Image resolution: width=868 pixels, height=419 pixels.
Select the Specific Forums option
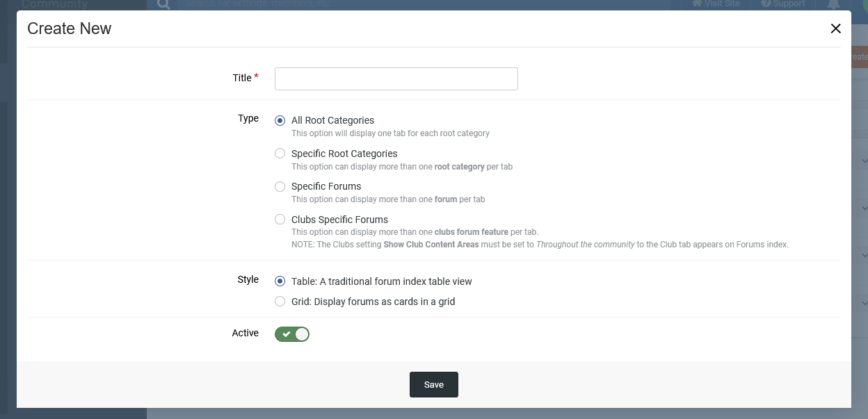coord(280,186)
